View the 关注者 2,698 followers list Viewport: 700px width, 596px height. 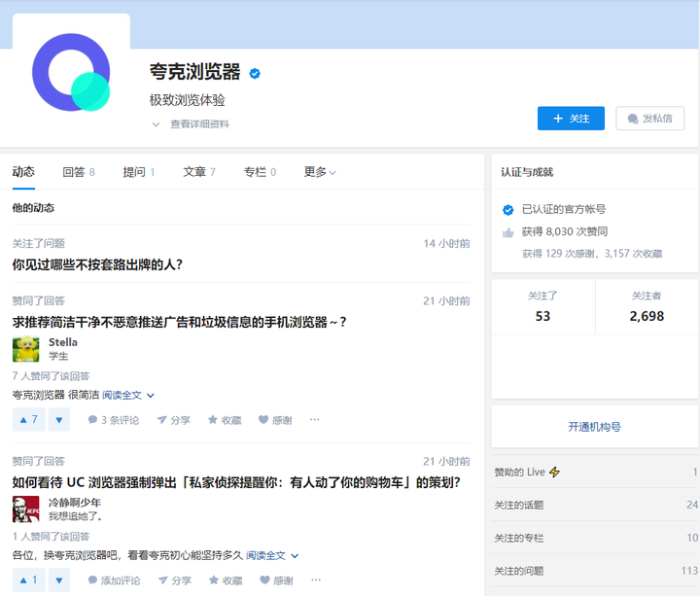(647, 306)
